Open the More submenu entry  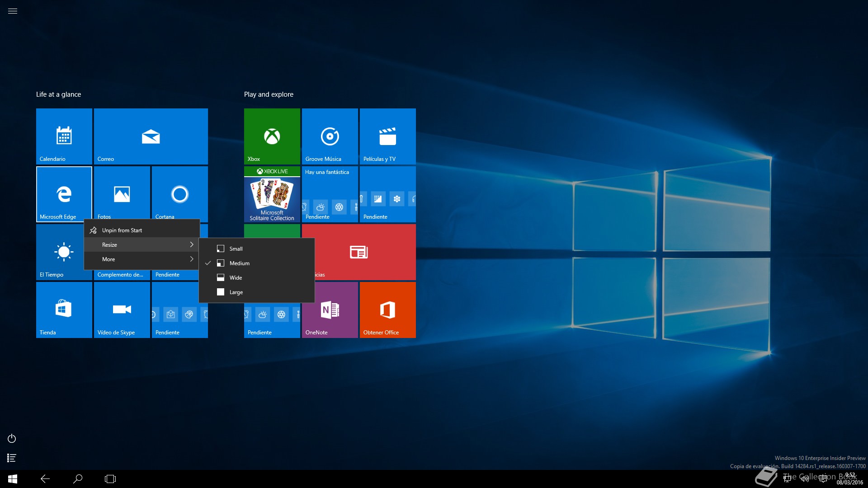pos(142,259)
